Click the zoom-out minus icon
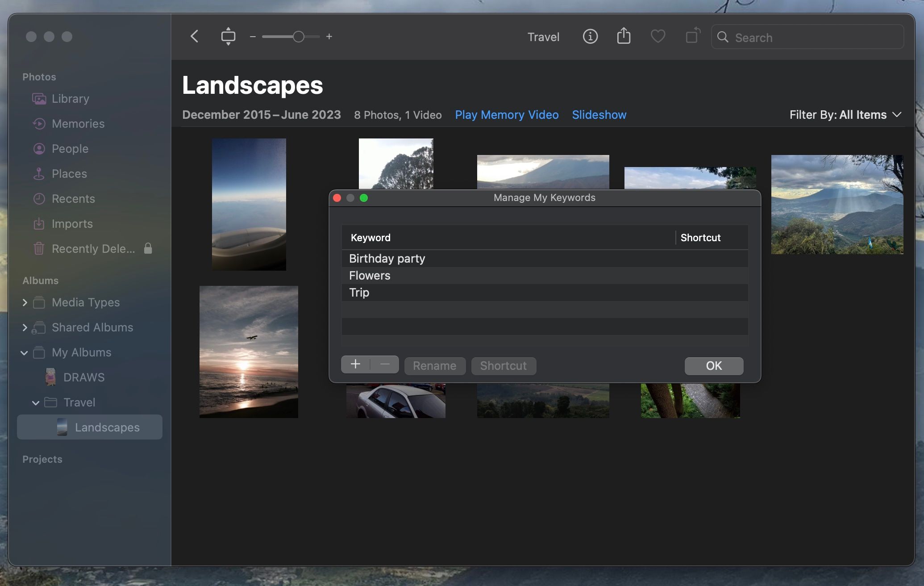The image size is (924, 586). coord(253,37)
